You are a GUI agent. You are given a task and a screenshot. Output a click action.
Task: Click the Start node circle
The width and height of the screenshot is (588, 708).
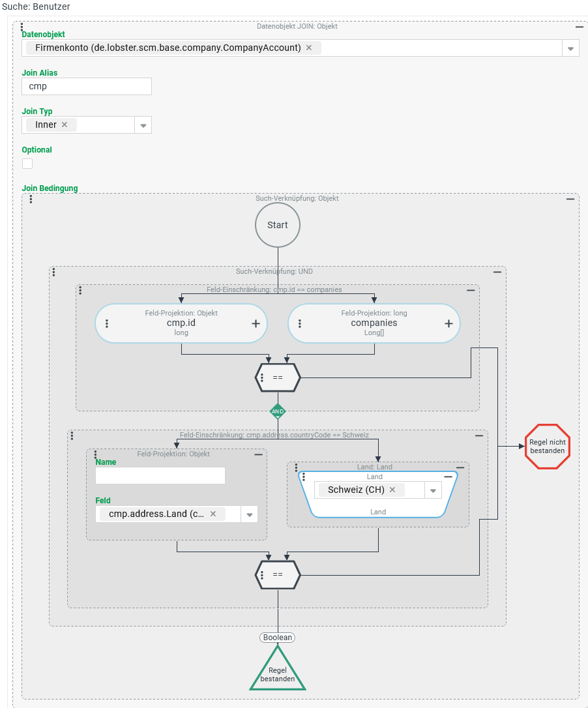(x=278, y=225)
